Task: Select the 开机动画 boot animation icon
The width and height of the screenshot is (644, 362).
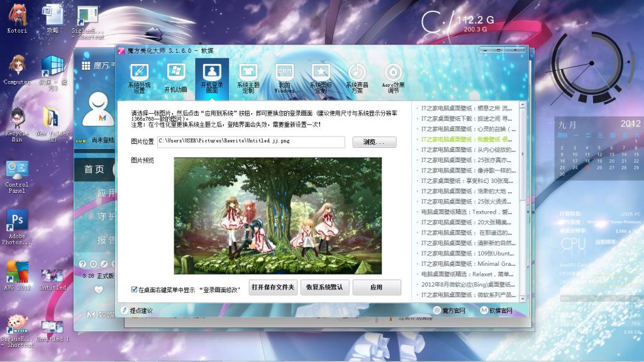Action: pyautogui.click(x=175, y=75)
